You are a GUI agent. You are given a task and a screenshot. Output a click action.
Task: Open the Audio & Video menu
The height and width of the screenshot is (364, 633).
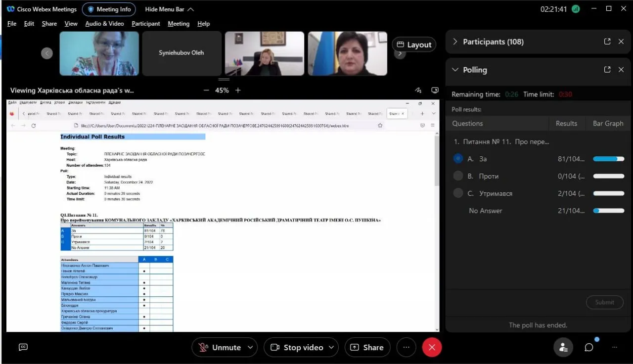(x=104, y=24)
